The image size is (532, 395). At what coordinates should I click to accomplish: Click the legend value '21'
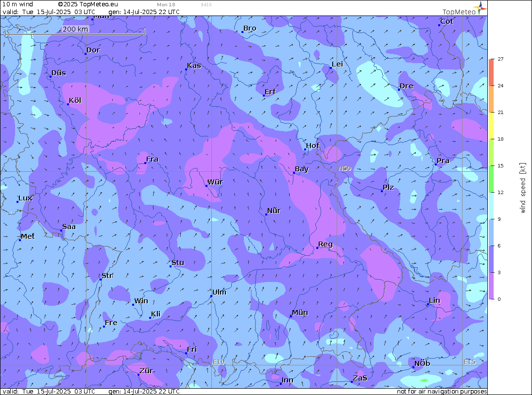(500, 113)
